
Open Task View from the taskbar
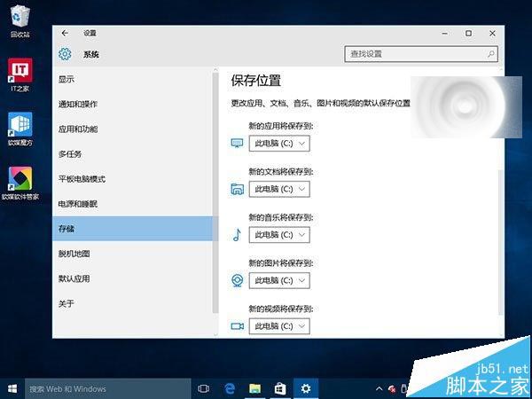pos(203,389)
